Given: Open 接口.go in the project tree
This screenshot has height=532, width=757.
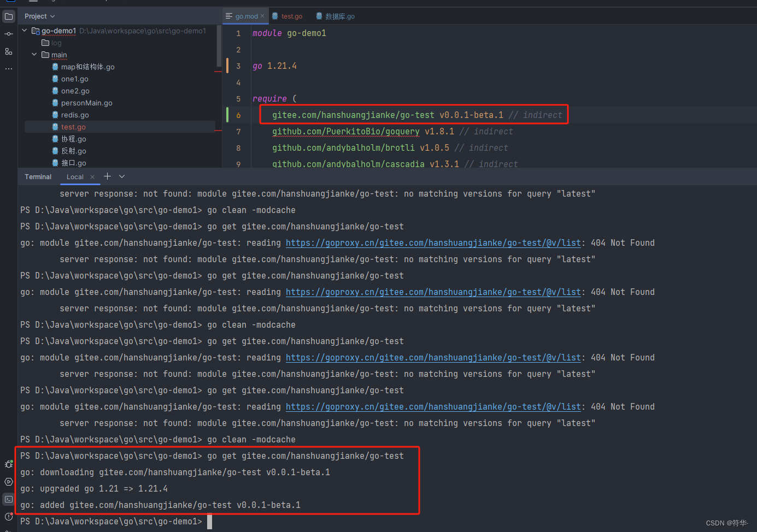Looking at the screenshot, I should click(x=73, y=163).
